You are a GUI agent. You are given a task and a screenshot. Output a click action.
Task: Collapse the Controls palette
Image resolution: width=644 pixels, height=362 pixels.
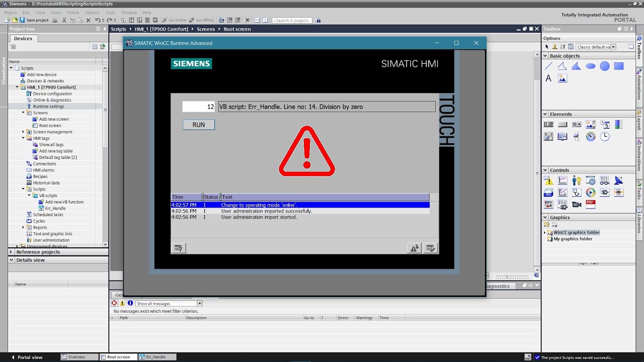[545, 170]
